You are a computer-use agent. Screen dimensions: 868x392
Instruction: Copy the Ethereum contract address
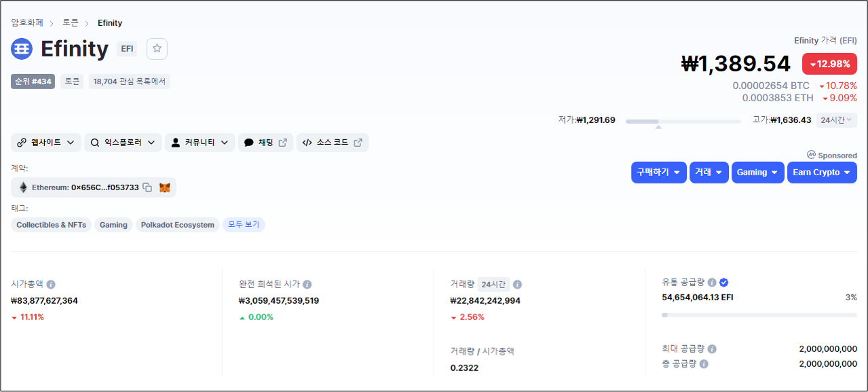click(147, 188)
